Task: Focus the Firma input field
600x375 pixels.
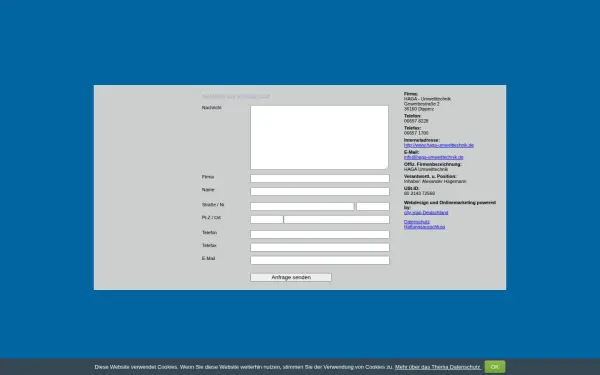Action: 320,178
